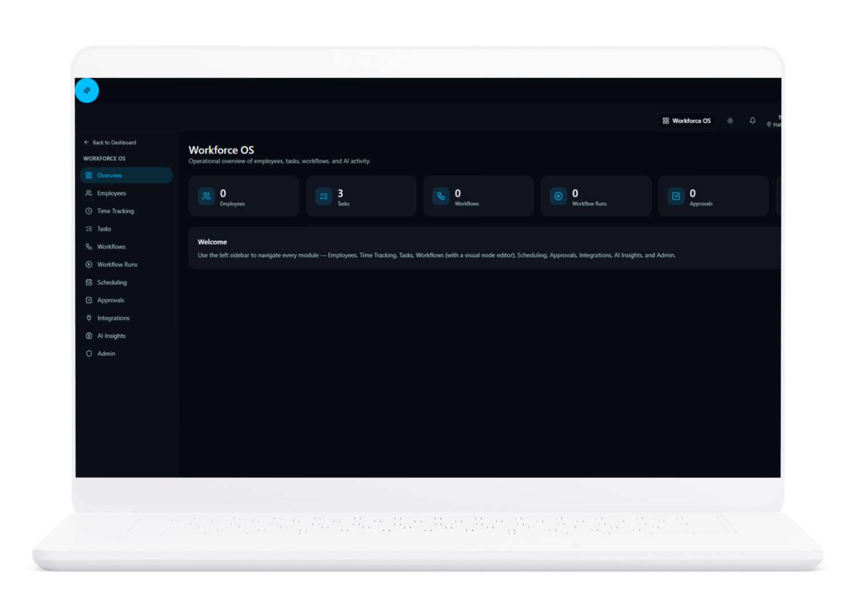Open Integrations in the sidebar
Image resolution: width=856 pixels, height=616 pixels.
click(x=126, y=318)
